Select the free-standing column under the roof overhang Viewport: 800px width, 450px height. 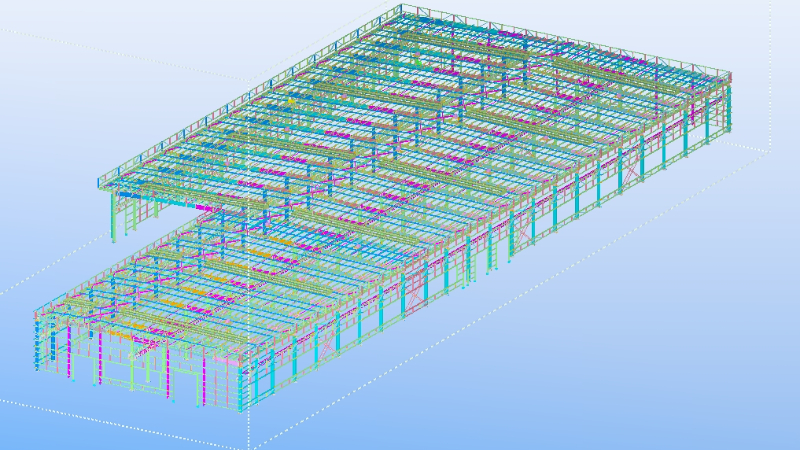click(x=111, y=216)
